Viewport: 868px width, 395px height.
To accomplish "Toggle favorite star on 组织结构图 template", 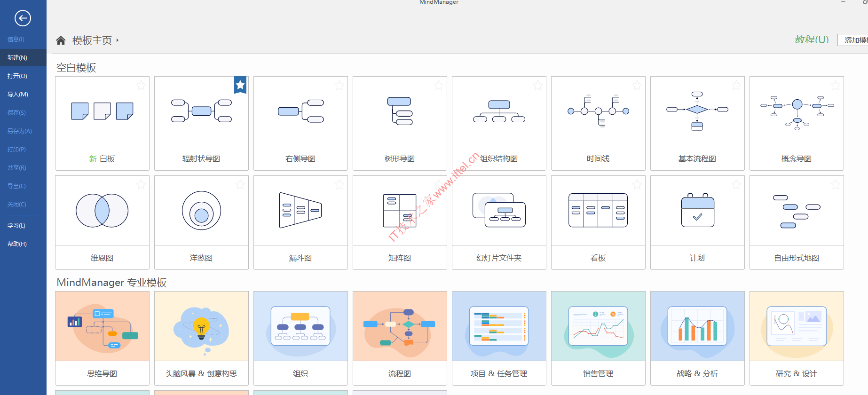I will click(x=538, y=85).
